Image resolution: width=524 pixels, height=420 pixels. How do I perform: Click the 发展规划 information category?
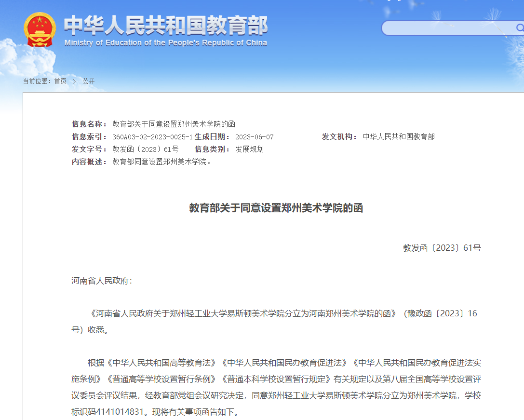[249, 149]
